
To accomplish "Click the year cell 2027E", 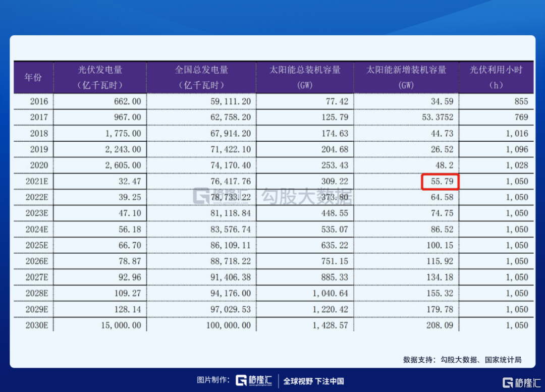I will pyautogui.click(x=37, y=277).
